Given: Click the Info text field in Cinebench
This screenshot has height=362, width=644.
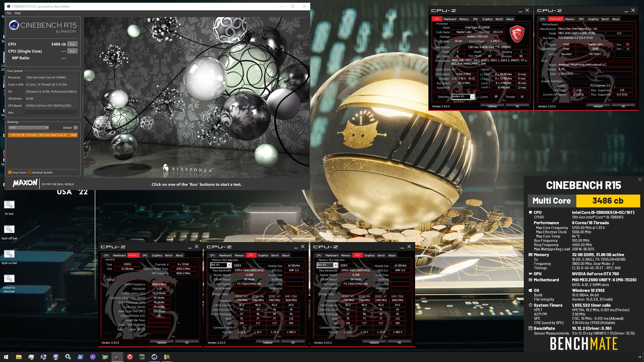Looking at the screenshot, I should click(x=51, y=113).
